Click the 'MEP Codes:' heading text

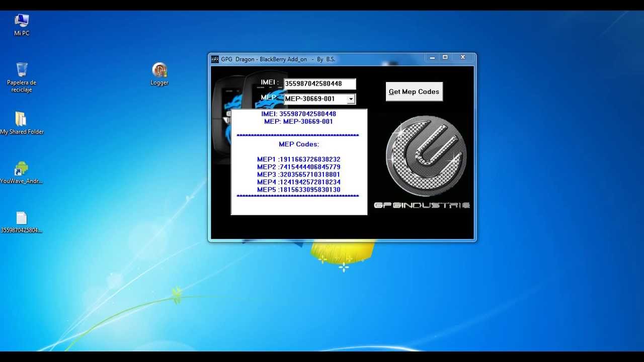click(299, 144)
